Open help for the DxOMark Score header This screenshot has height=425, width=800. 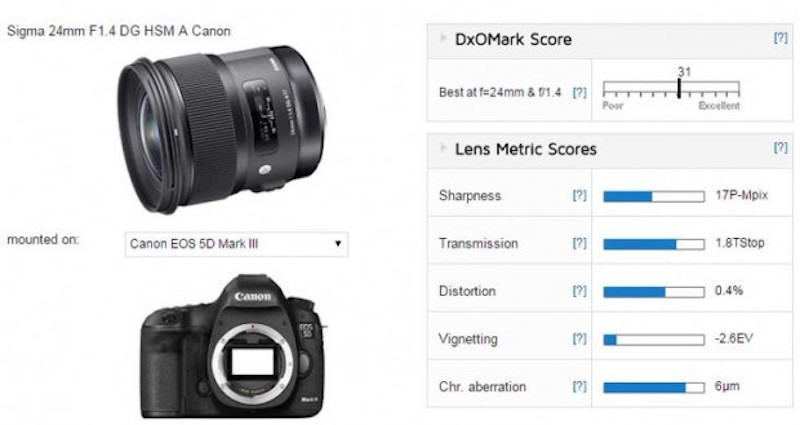[x=781, y=37]
